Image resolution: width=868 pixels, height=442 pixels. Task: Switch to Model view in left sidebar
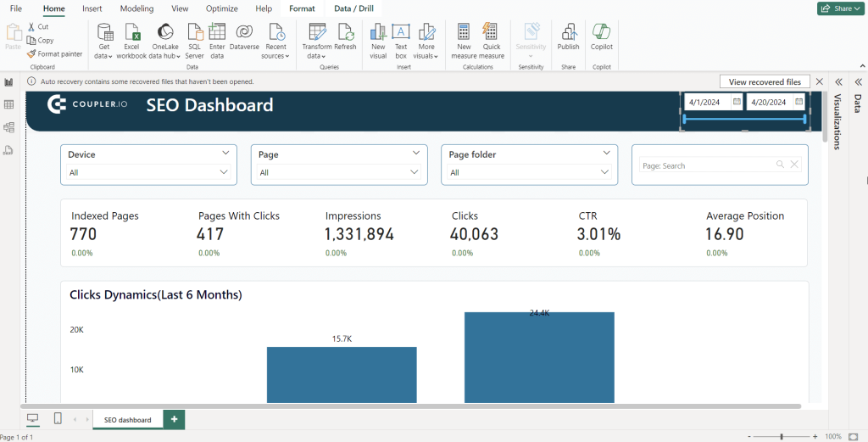[8, 127]
